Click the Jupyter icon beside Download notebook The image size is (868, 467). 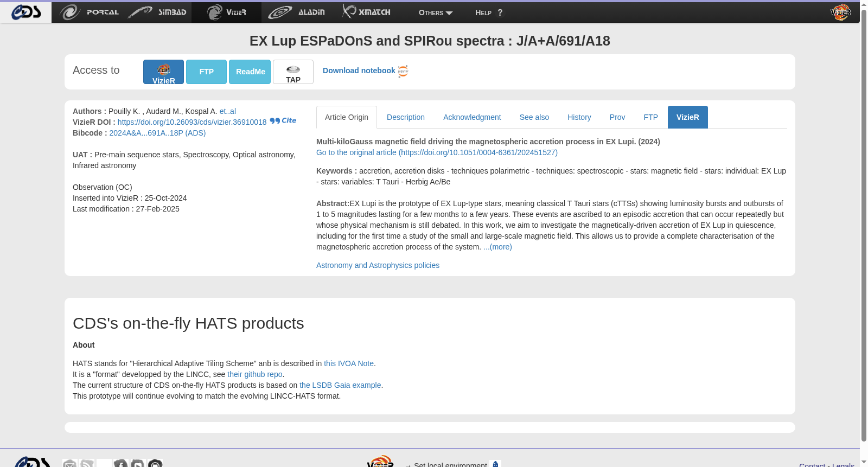pos(403,71)
